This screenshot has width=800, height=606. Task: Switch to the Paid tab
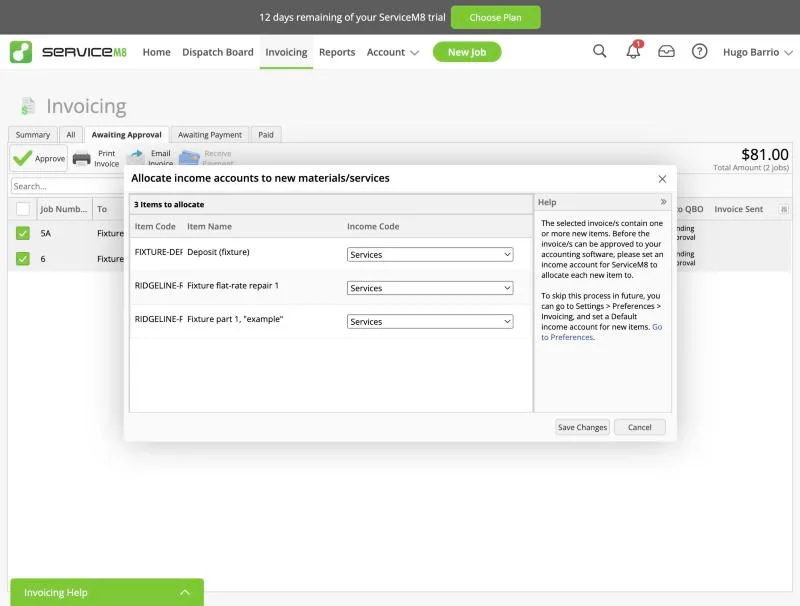pyautogui.click(x=266, y=135)
